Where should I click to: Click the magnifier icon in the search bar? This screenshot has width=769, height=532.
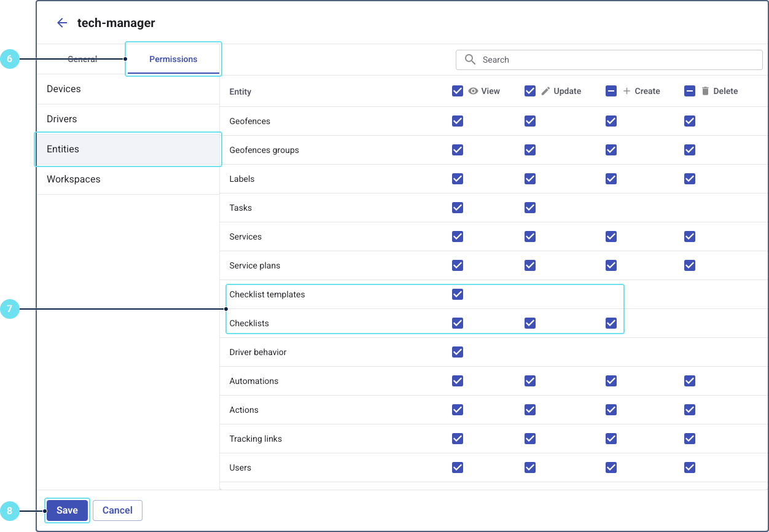470,60
